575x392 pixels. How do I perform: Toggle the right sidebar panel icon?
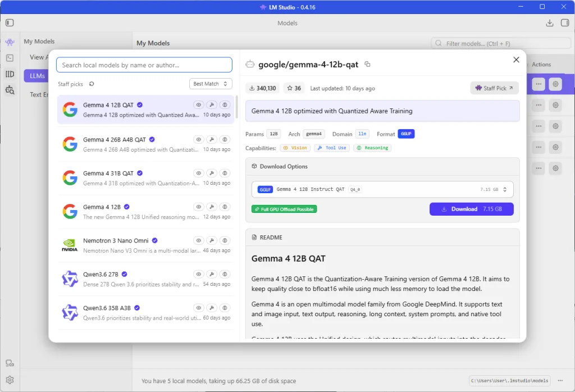pyautogui.click(x=565, y=22)
